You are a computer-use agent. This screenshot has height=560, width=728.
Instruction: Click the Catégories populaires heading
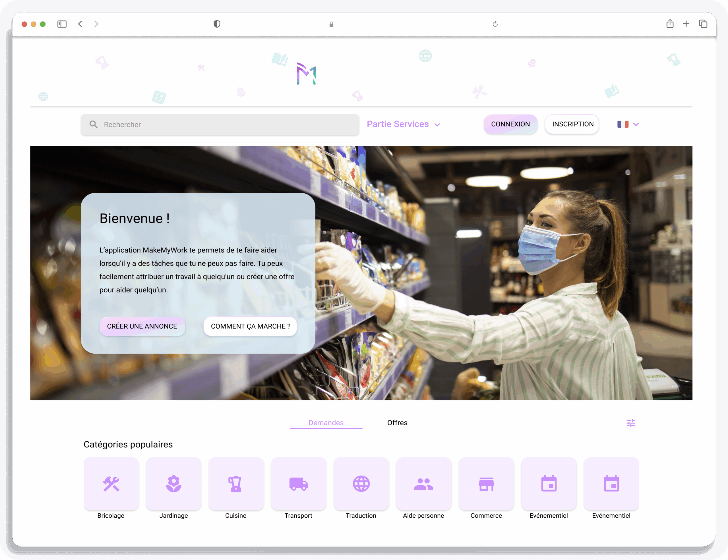pyautogui.click(x=128, y=445)
